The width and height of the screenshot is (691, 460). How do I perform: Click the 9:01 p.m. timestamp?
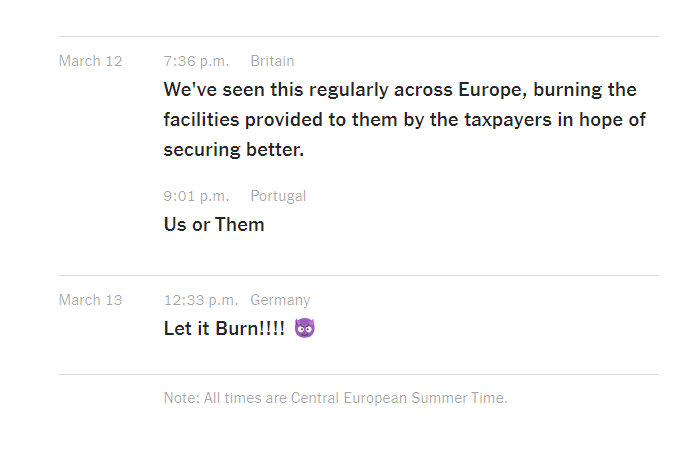[197, 196]
